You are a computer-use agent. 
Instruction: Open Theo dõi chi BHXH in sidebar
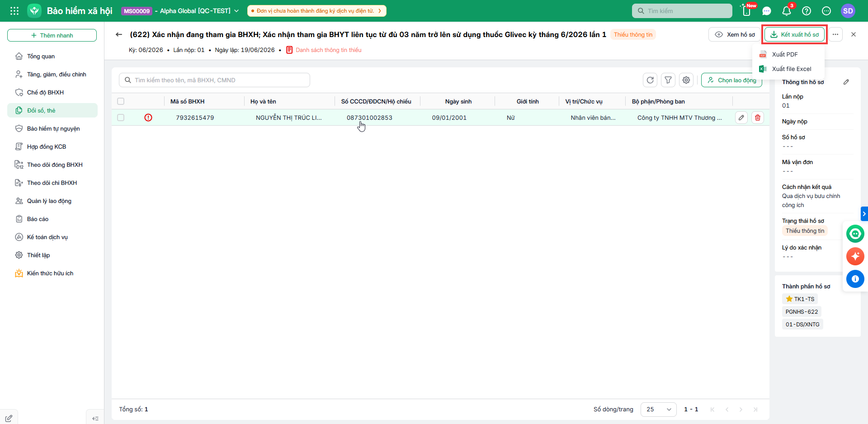[52, 183]
